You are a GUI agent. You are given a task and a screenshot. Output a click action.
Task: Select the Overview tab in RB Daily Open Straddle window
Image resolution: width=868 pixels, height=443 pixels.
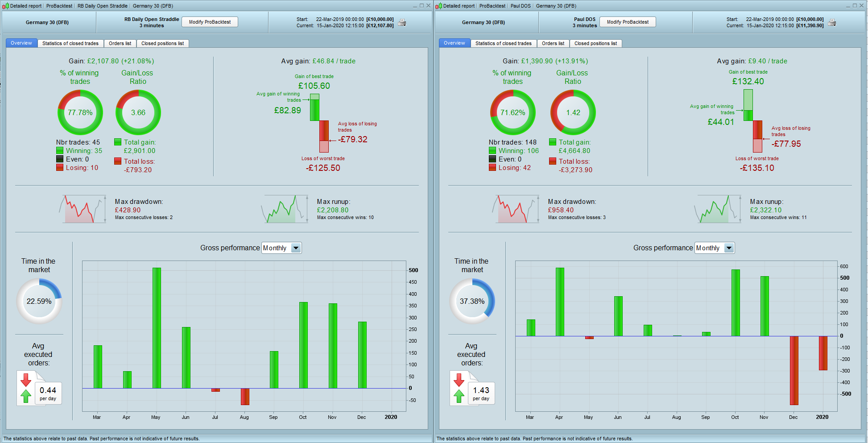(21, 43)
